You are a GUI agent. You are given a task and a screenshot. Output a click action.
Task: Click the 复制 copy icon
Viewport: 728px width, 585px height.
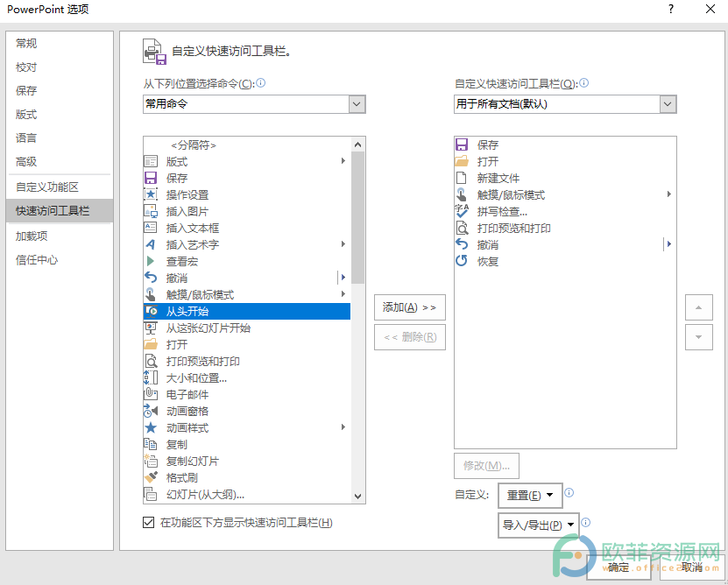tap(151, 444)
